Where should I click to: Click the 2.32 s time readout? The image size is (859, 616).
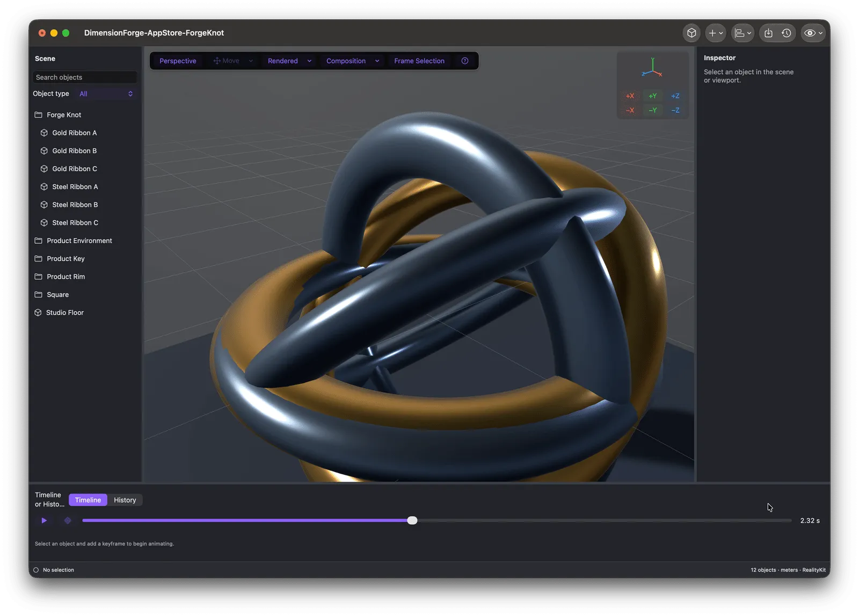810,521
